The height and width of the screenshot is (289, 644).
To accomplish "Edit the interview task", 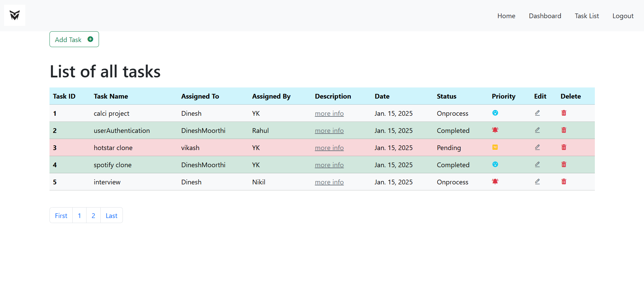I will click(x=537, y=182).
